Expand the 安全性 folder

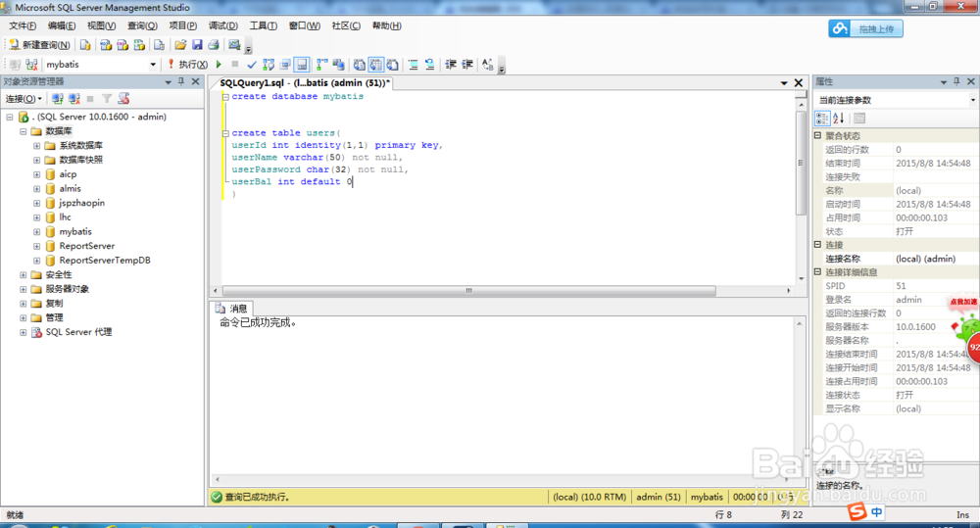pyautogui.click(x=24, y=275)
